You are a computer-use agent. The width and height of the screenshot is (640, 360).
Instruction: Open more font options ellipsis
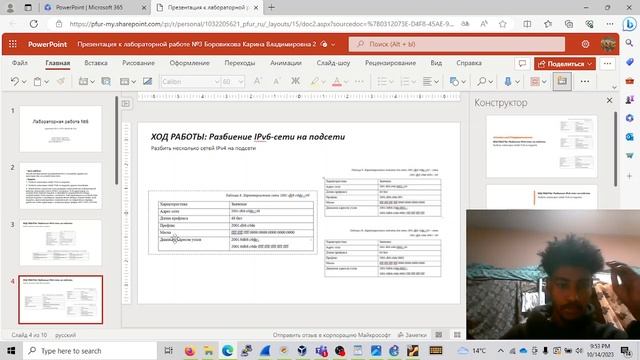coord(359,82)
